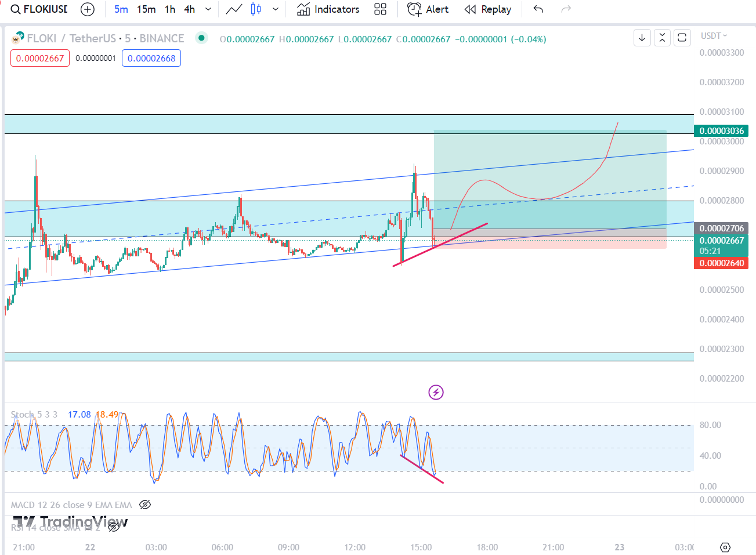Toggle the green market status dot

tap(201, 38)
